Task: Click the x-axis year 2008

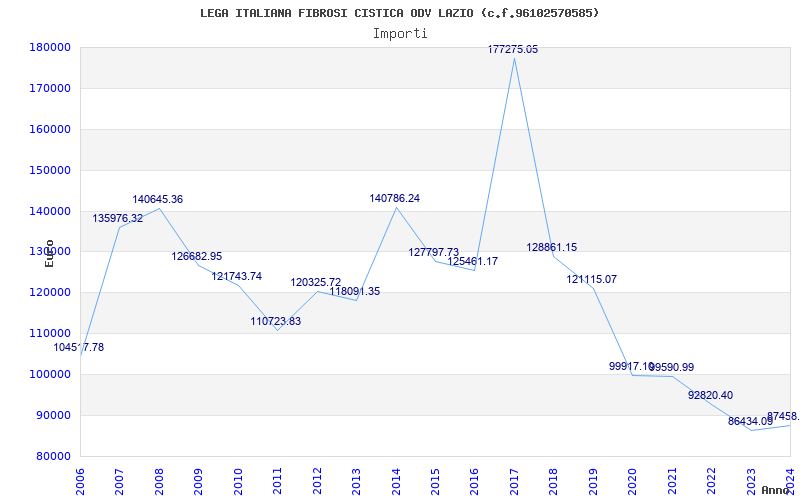Action: point(159,482)
